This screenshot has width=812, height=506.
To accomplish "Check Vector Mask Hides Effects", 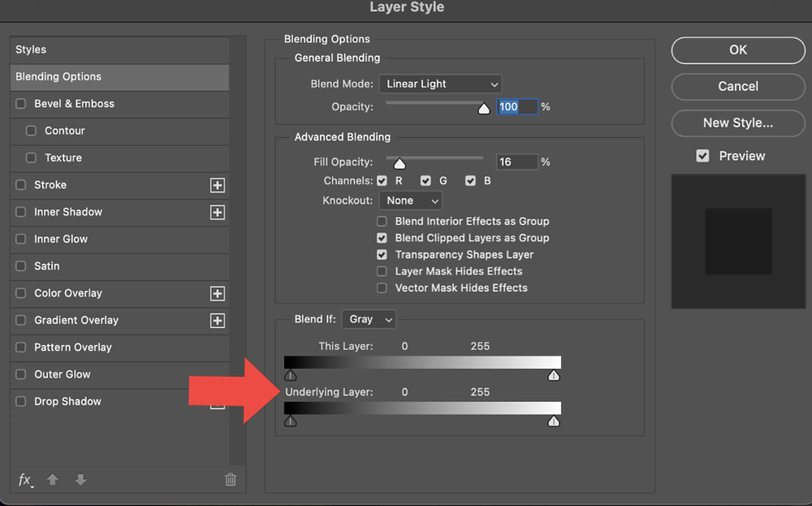I will (x=382, y=288).
